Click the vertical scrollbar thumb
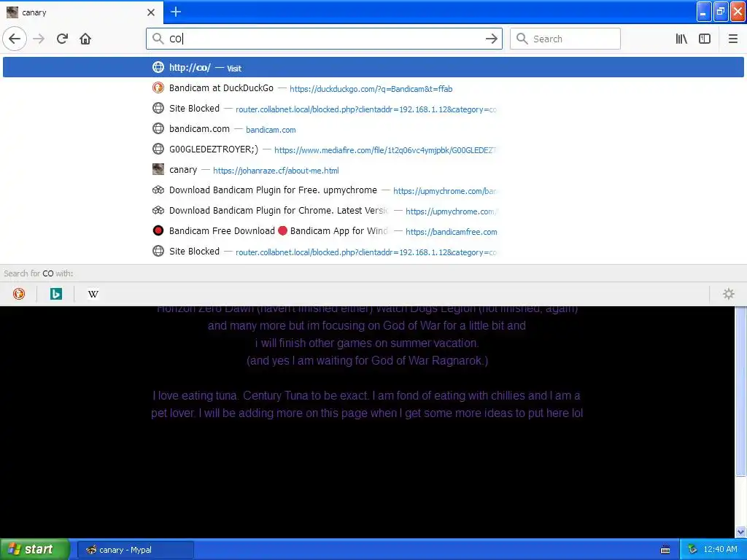The height and width of the screenshot is (560, 747). [x=740, y=391]
